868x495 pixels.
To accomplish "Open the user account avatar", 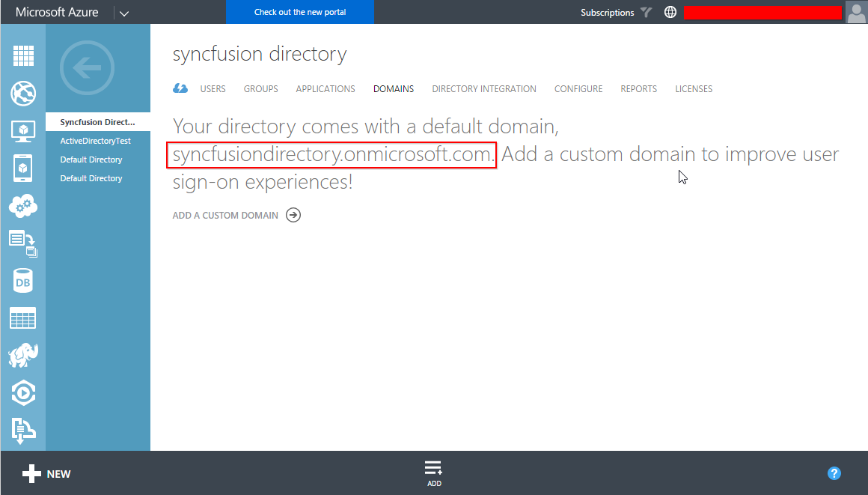I will pyautogui.click(x=856, y=12).
